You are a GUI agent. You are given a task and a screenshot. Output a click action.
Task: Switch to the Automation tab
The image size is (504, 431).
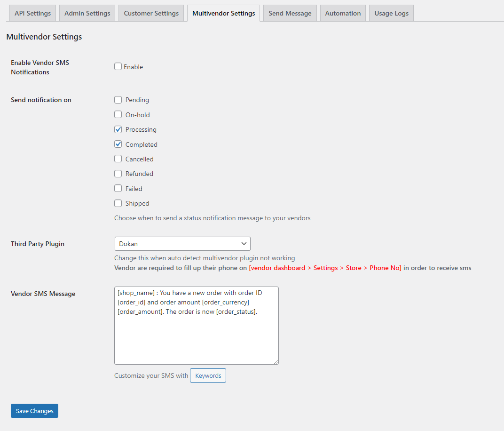click(x=343, y=13)
